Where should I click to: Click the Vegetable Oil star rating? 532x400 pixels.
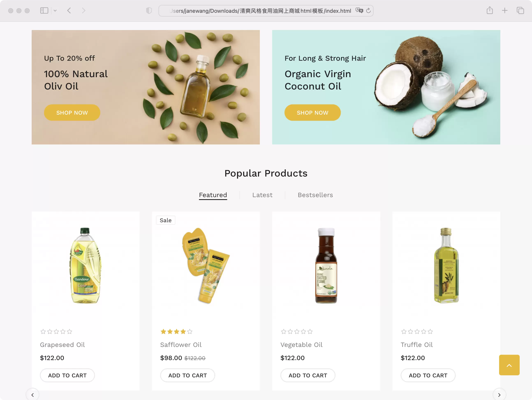pyautogui.click(x=297, y=332)
